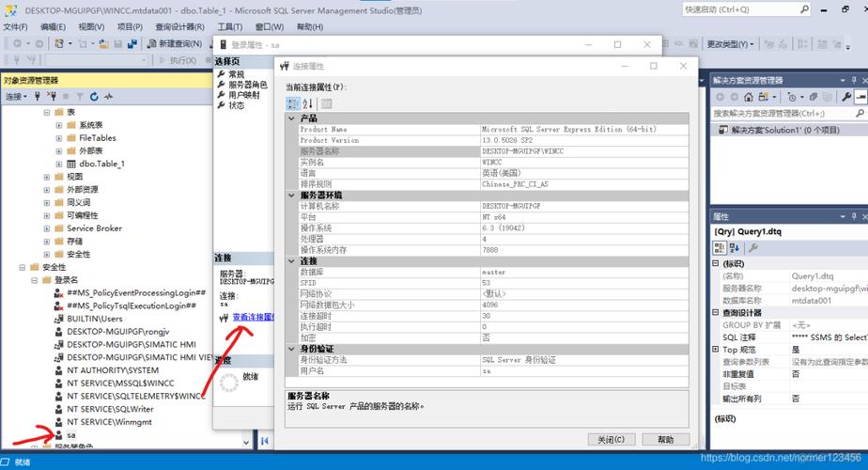868x470 pixels.
Task: Click 查看连接属性 link in Login Properties
Action: pos(253,317)
